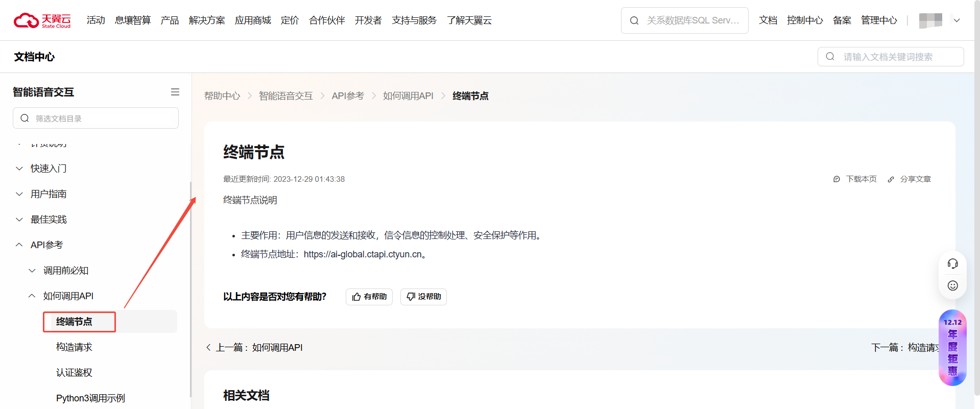Open the 活动 menu
This screenshot has height=409, width=980.
95,20
